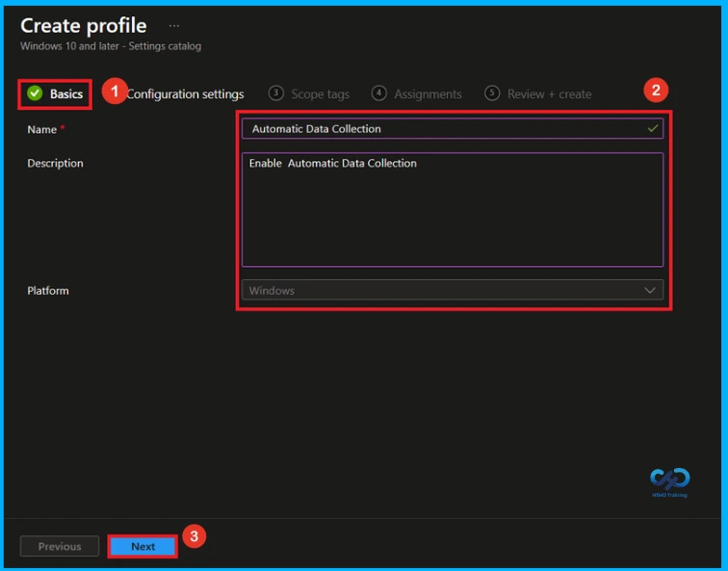Click into the Name input field

click(453, 129)
